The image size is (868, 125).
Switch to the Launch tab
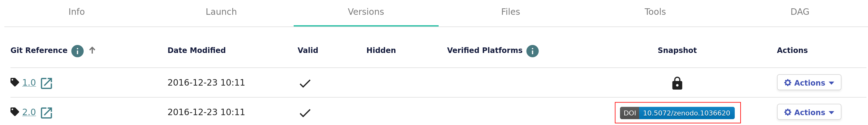click(x=221, y=12)
